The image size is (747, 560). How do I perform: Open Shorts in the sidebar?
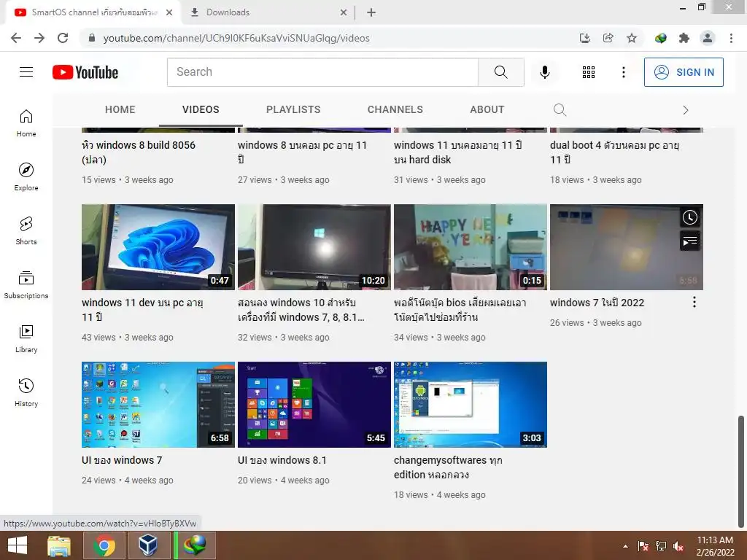(x=26, y=230)
